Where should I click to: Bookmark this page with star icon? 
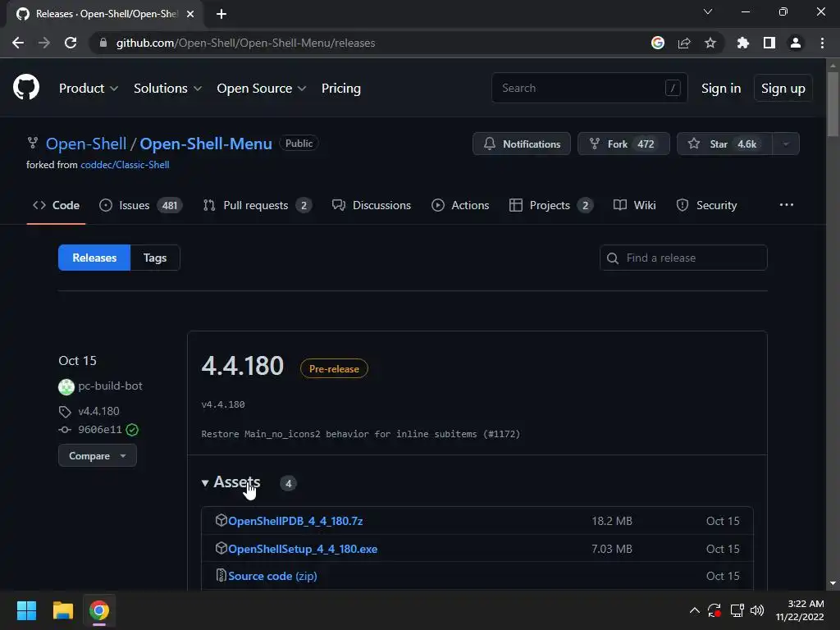point(710,43)
